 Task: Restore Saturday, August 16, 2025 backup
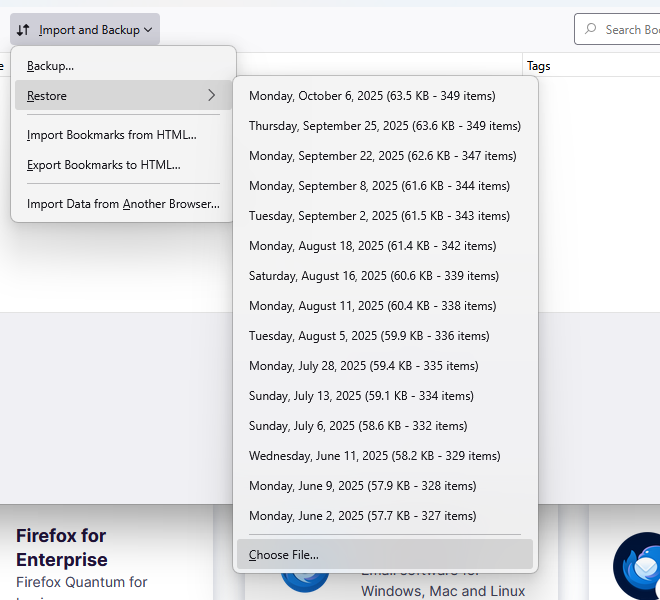385,276
